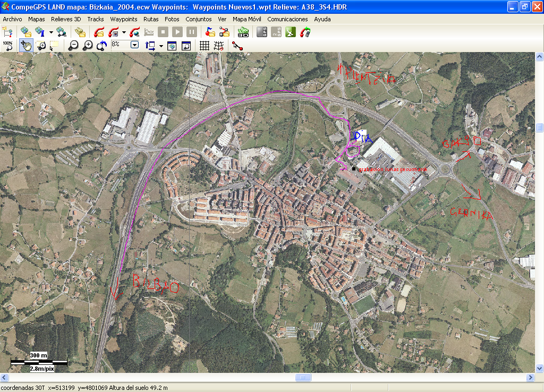Screen dimensions: 544x392
Task: Click the open track folder icon
Action: (98, 32)
